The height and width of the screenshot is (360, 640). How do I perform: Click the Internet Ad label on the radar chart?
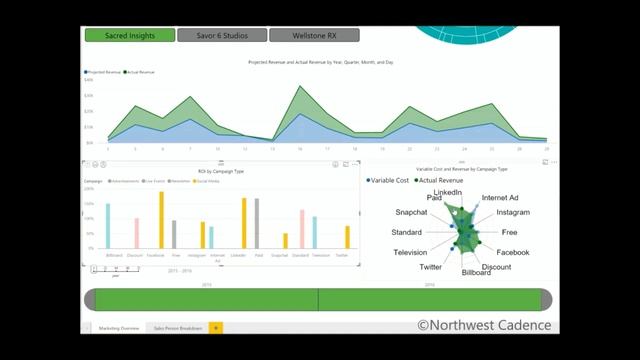tap(500, 198)
